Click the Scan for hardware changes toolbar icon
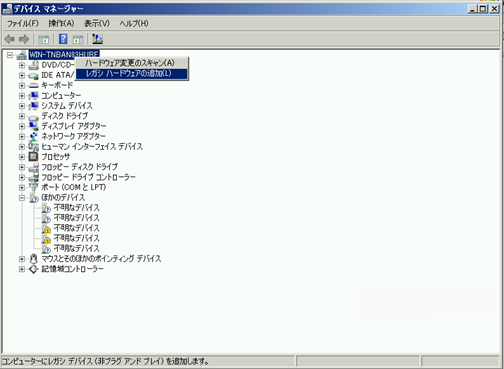 [97, 39]
